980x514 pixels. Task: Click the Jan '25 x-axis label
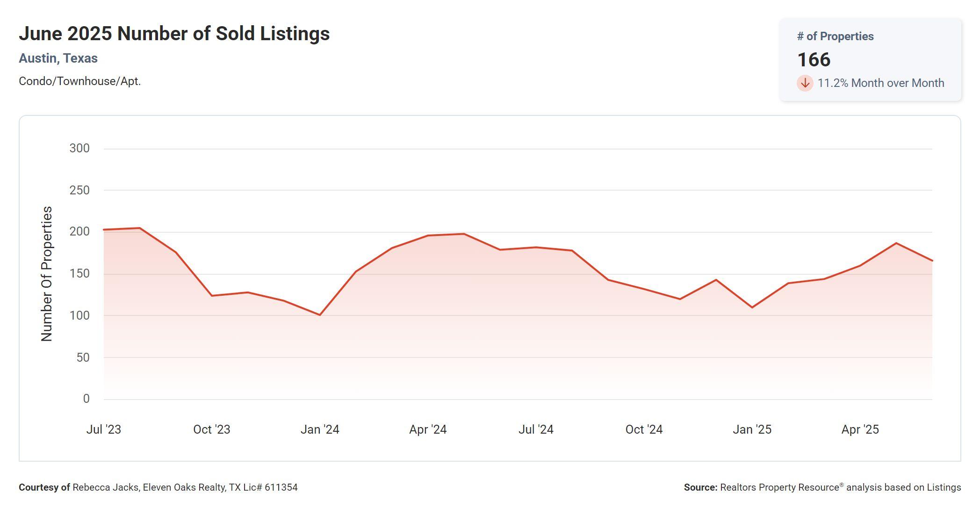752,429
